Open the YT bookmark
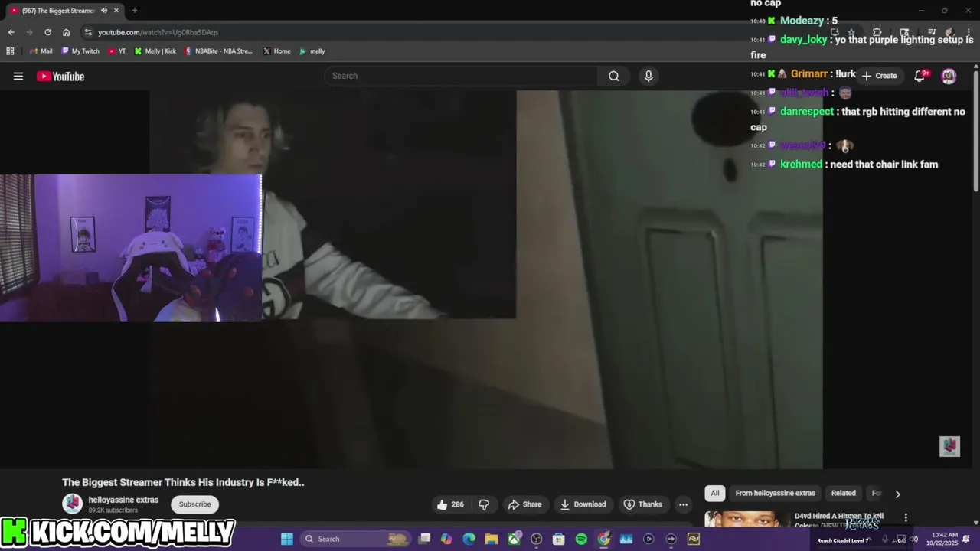The image size is (980, 551). (117, 51)
